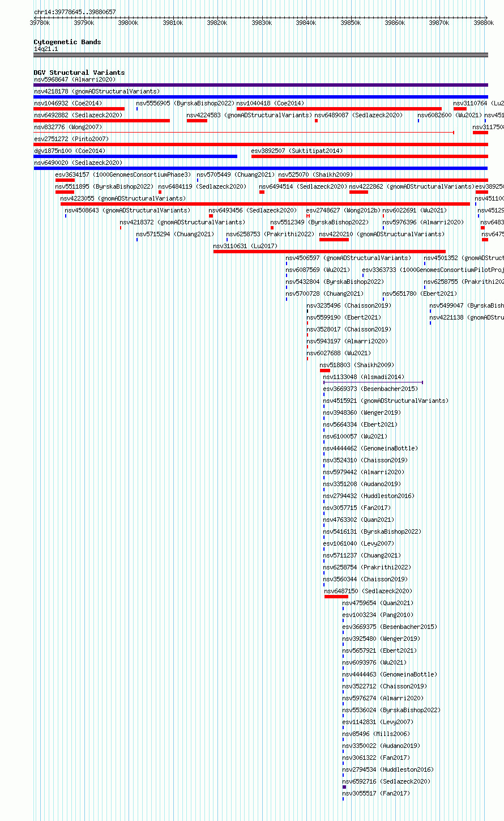This screenshot has width=504, height=821.
Task: Click nsv6484119 (Sedlazeck2020) label
Action: (203, 186)
